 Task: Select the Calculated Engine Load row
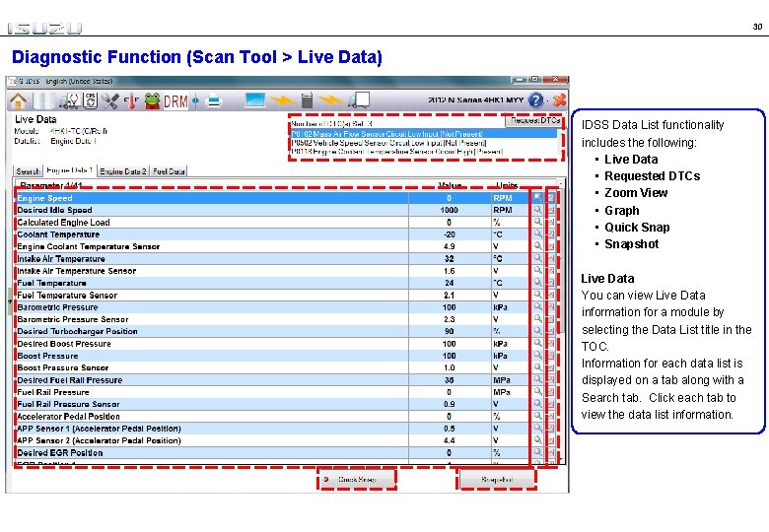(273, 222)
